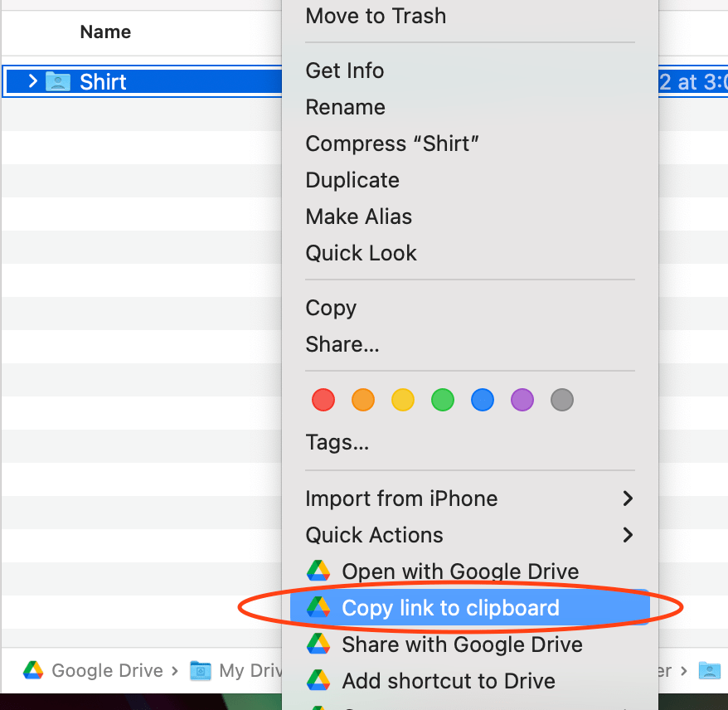Click the Shirt folder icon

[x=56, y=81]
